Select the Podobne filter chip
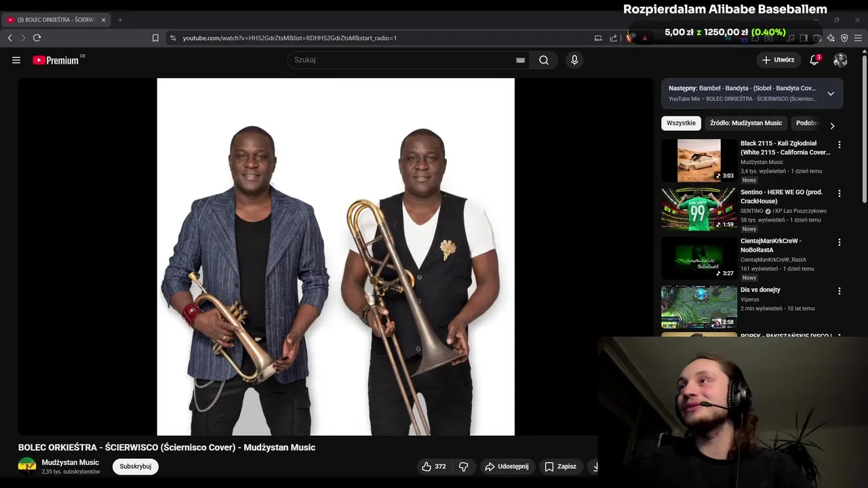 (807, 123)
